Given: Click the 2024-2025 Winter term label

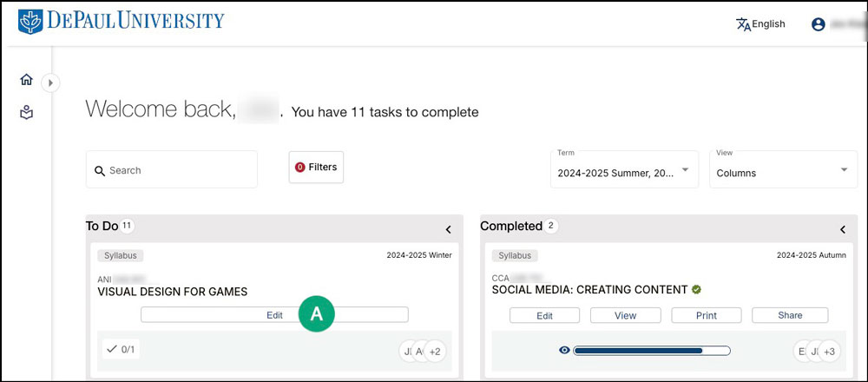Looking at the screenshot, I should tap(419, 255).
